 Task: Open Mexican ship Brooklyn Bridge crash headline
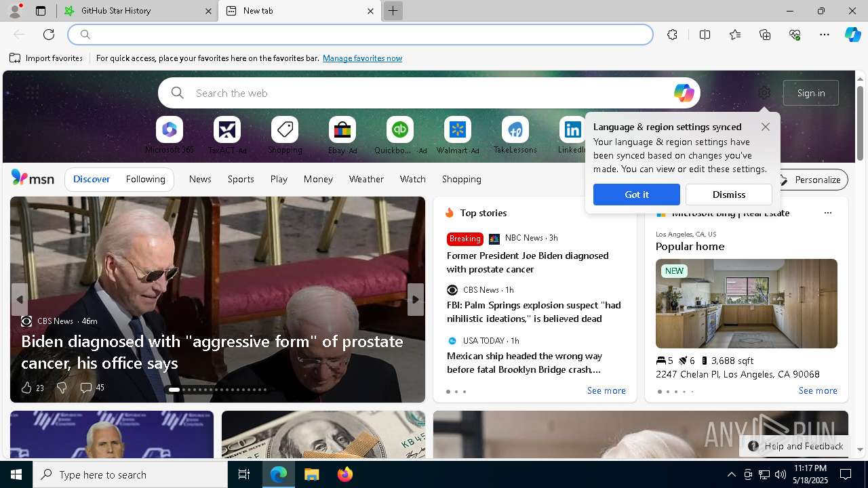524,363
